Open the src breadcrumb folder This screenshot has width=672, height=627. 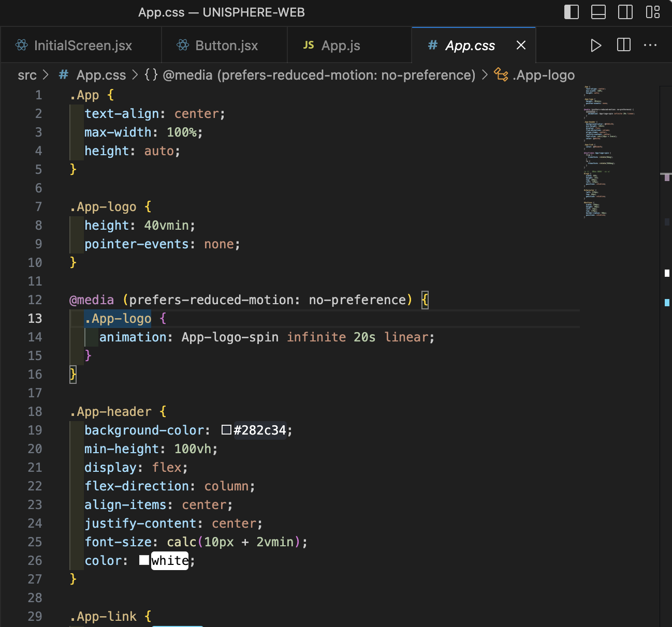tap(27, 75)
